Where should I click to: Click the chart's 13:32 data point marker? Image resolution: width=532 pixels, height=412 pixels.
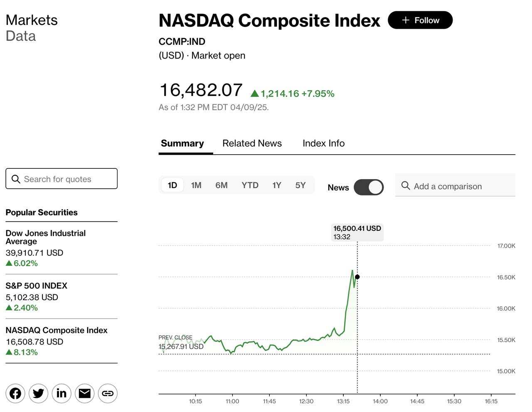click(357, 277)
